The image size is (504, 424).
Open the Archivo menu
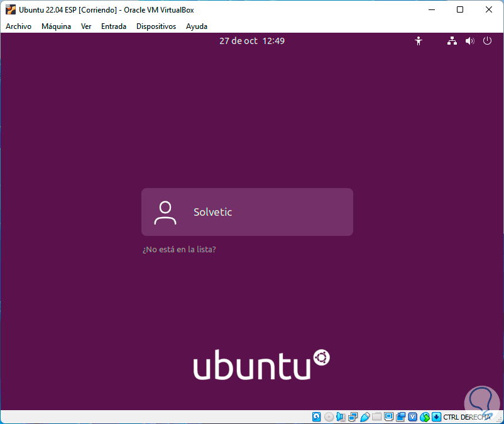(18, 26)
